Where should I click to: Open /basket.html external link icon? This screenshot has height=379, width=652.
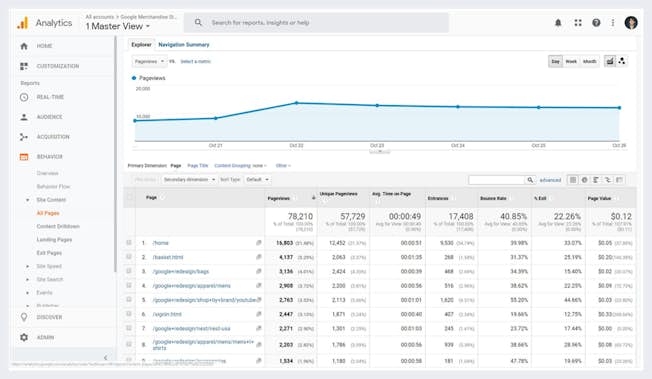259,257
